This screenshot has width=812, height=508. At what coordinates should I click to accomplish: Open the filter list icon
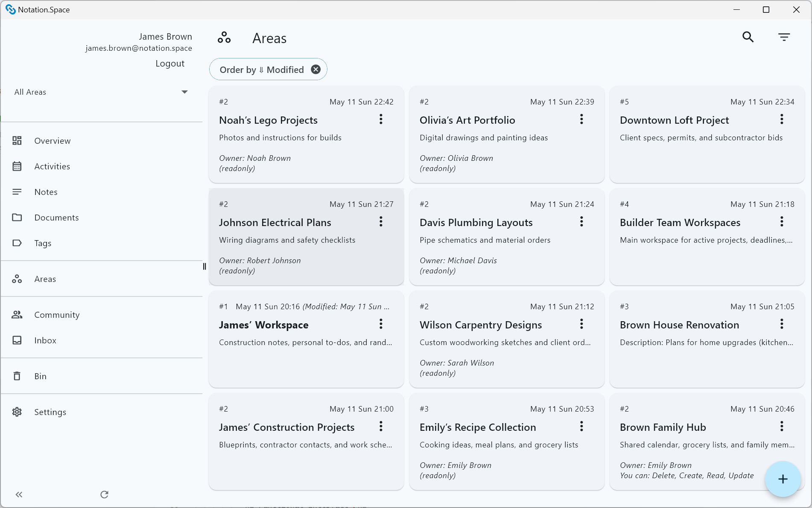784,37
